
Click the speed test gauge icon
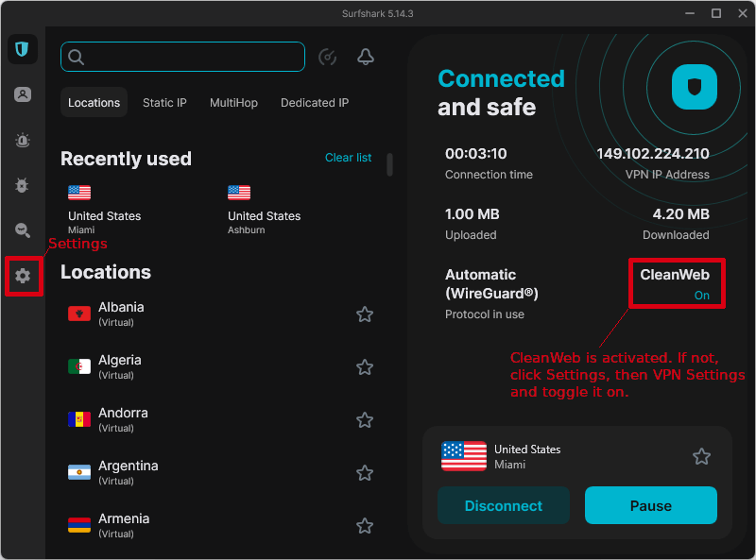(x=327, y=57)
